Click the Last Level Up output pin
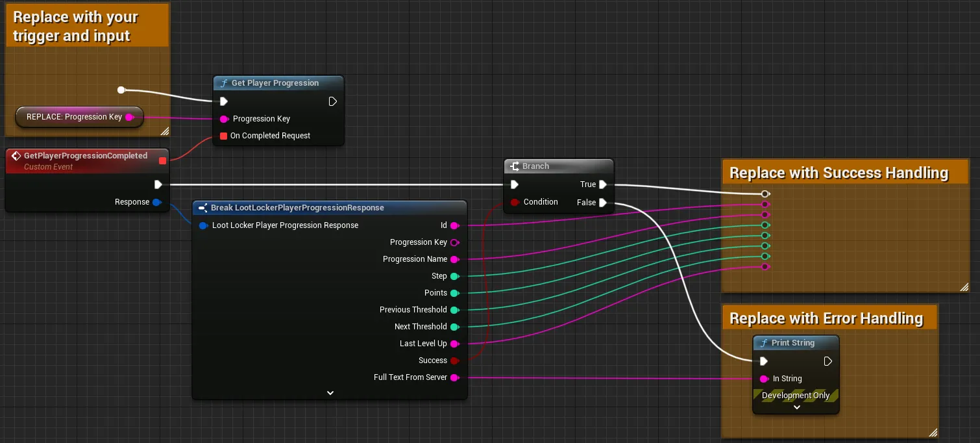 coord(454,344)
